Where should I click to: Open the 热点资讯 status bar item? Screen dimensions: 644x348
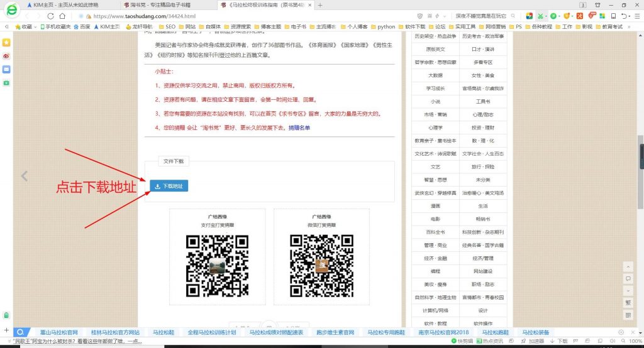490,341
